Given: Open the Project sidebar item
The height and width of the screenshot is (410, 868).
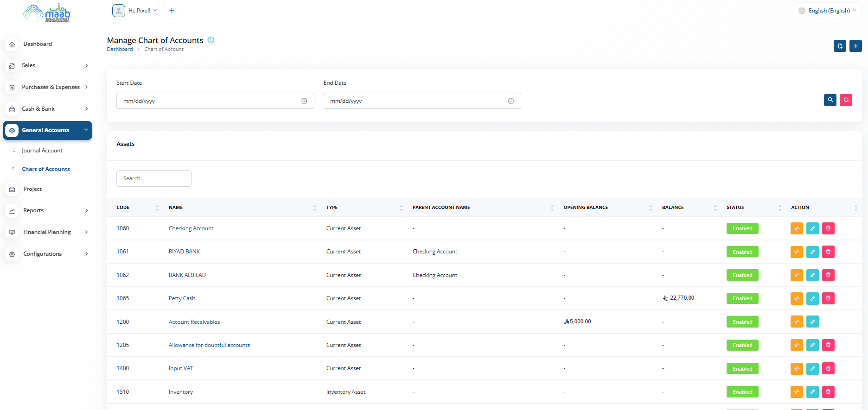Looking at the screenshot, I should click(32, 189).
